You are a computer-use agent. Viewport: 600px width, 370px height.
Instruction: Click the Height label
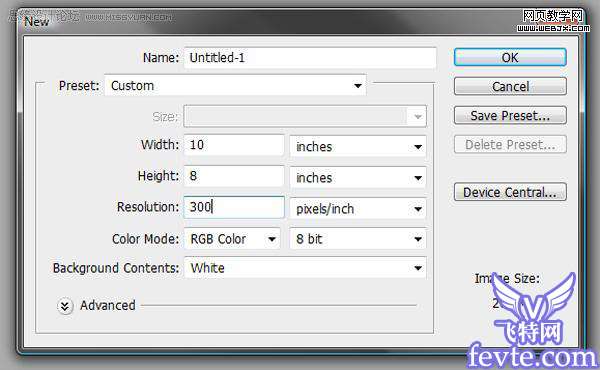[158, 176]
